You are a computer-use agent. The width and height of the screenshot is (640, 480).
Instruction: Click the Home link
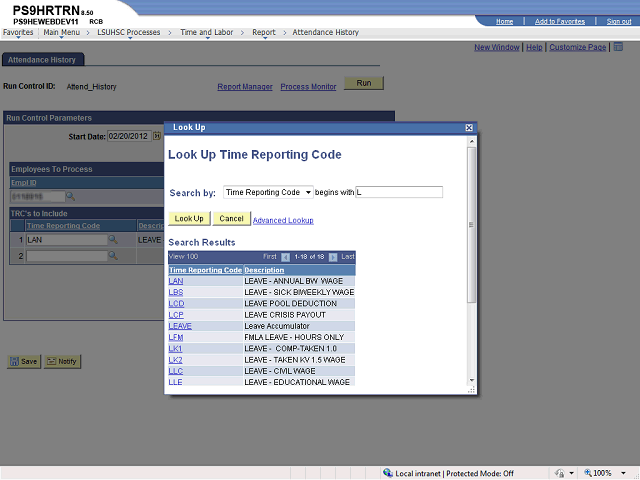point(504,21)
